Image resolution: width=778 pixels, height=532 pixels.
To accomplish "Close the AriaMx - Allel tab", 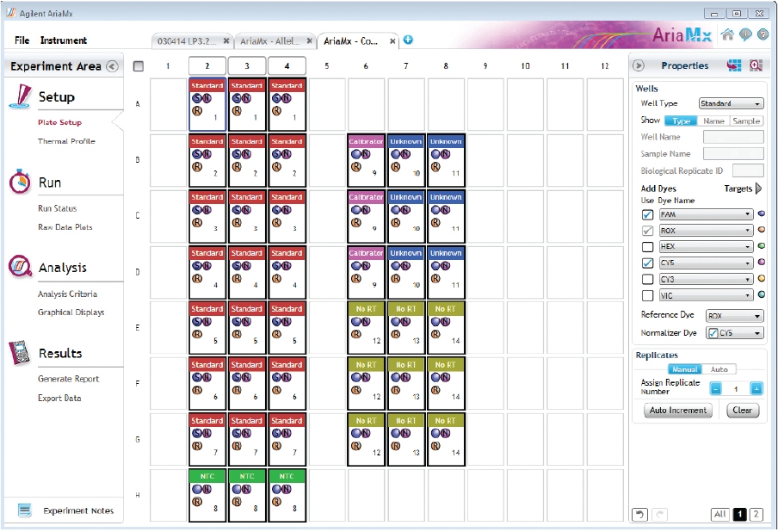I will point(310,40).
